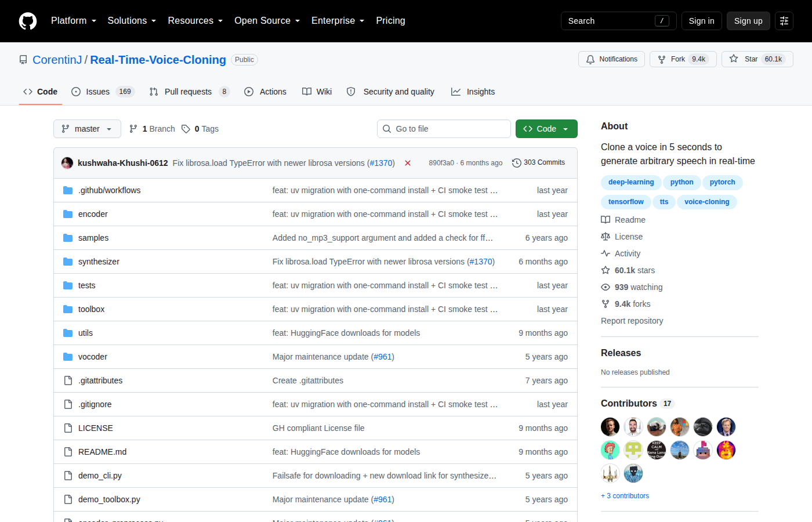Open the Wiki tab

317,92
